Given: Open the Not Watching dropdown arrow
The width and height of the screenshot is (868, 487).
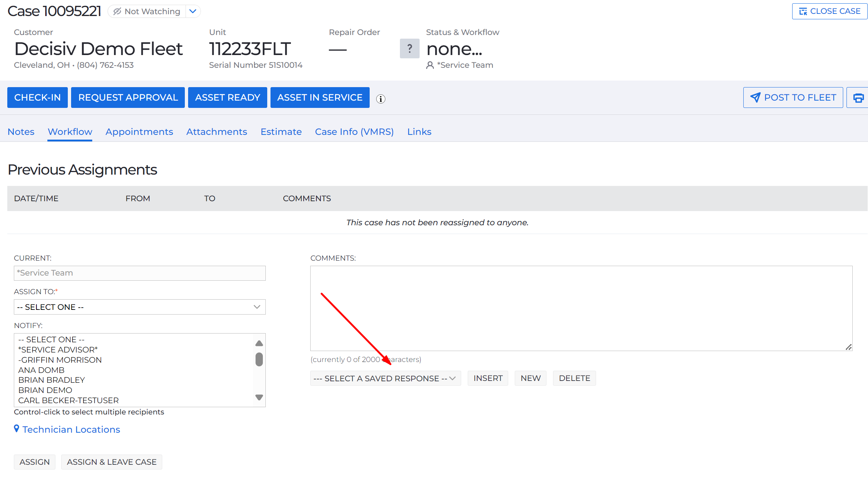Looking at the screenshot, I should pos(193,11).
